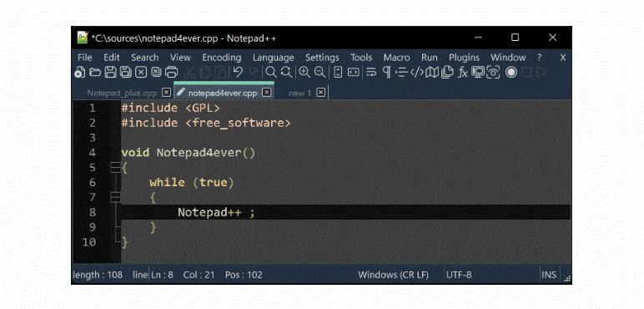The width and height of the screenshot is (644, 309).
Task: Click the Save file icon
Action: [x=110, y=73]
